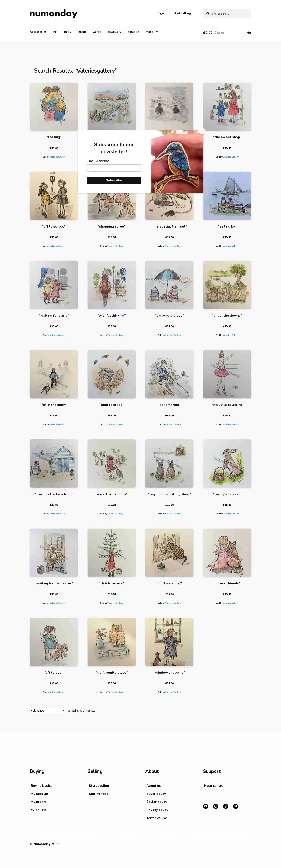The height and width of the screenshot is (868, 281).
Task: Click the shopping basket icon
Action: click(x=249, y=32)
